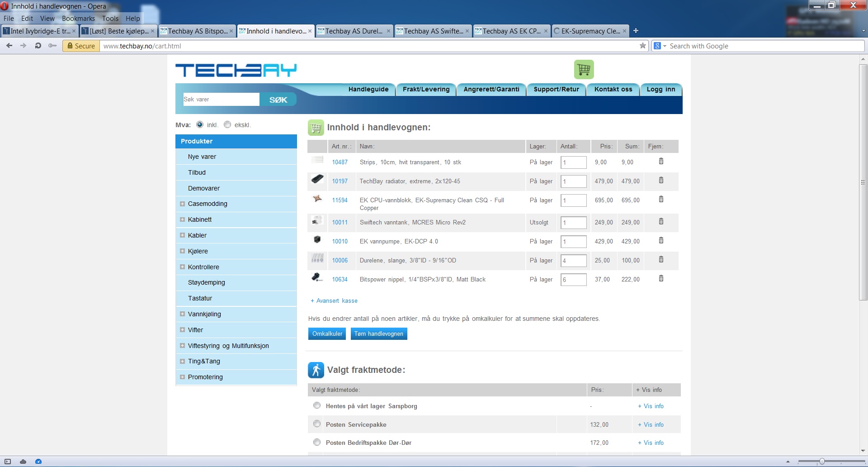Delete Durelene slange row trash icon
Viewport: 868px width, 467px height.
click(661, 260)
